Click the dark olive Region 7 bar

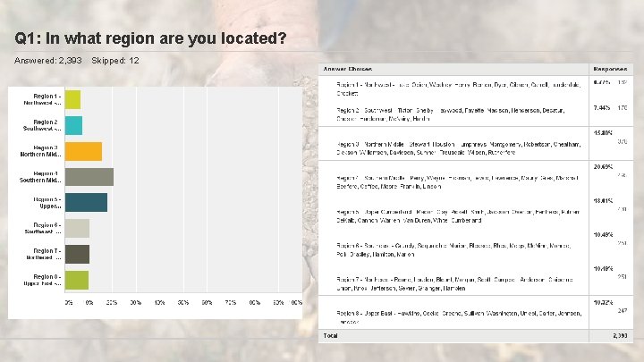[x=77, y=254]
